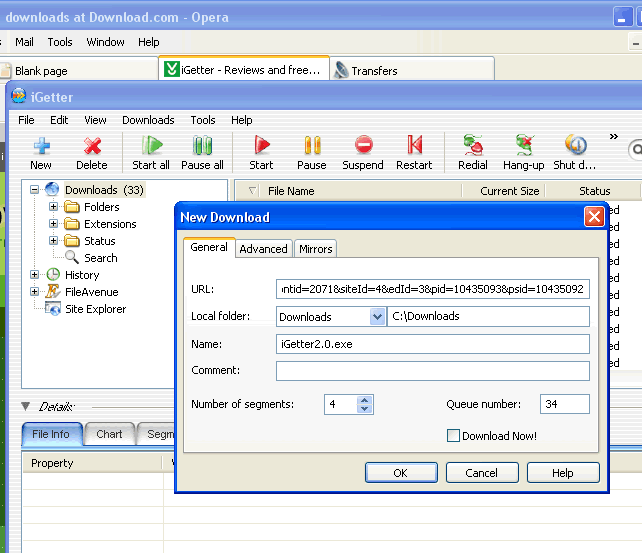The image size is (642, 553).
Task: Expand the FileAvenue tree node
Action: click(34, 291)
